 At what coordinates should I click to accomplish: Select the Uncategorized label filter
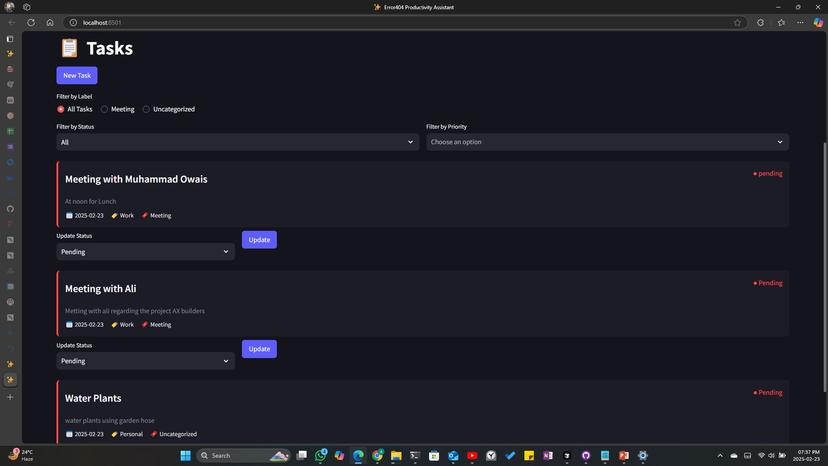tap(147, 109)
